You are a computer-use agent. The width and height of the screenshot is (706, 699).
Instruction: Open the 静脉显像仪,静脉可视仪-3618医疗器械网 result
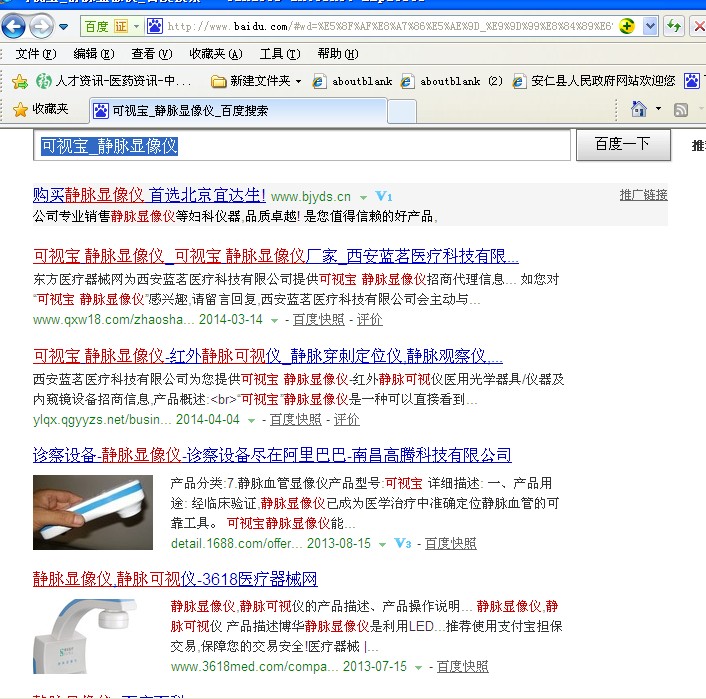click(x=175, y=579)
